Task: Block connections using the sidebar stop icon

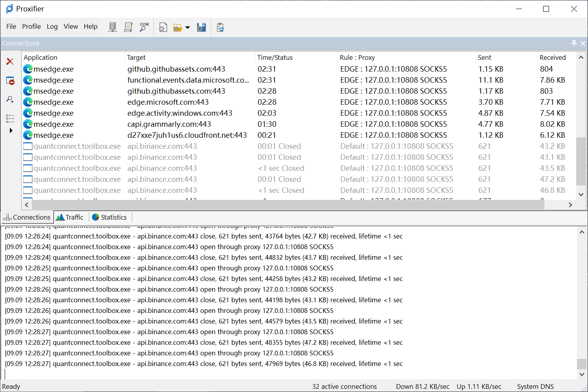Action: 10,80
